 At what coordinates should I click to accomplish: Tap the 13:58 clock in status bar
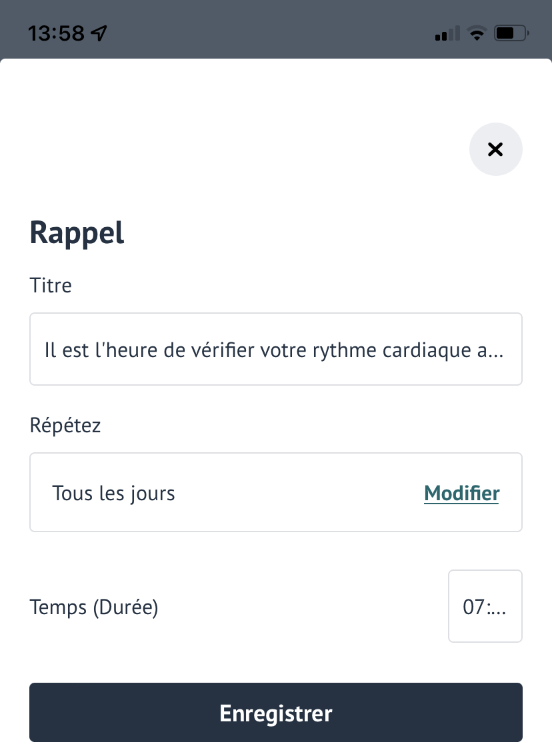tap(56, 33)
